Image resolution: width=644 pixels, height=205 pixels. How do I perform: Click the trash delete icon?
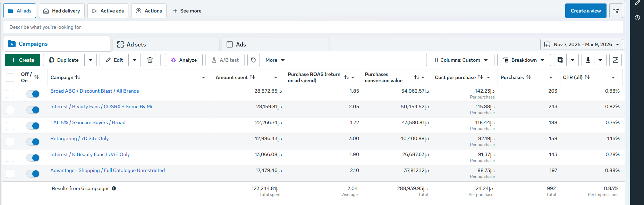click(150, 60)
